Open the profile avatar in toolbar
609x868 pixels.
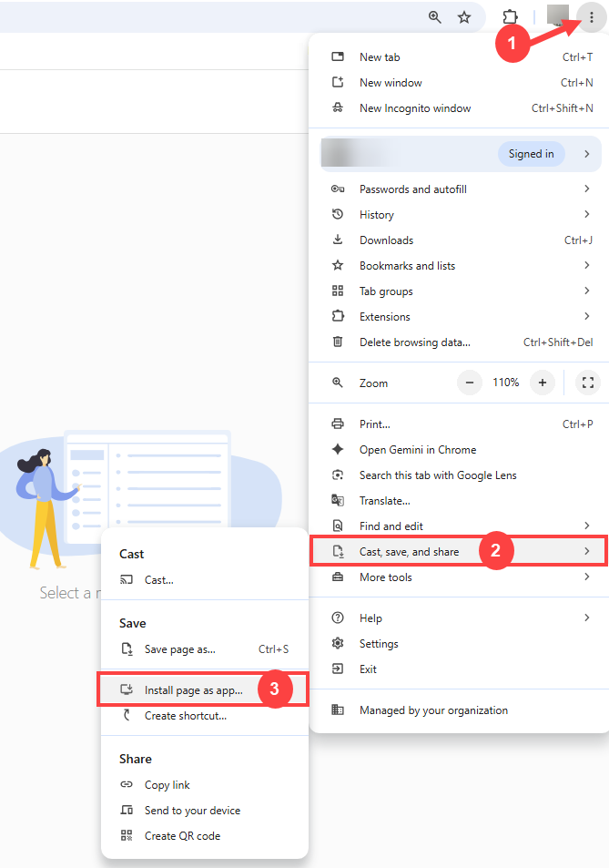[557, 15]
